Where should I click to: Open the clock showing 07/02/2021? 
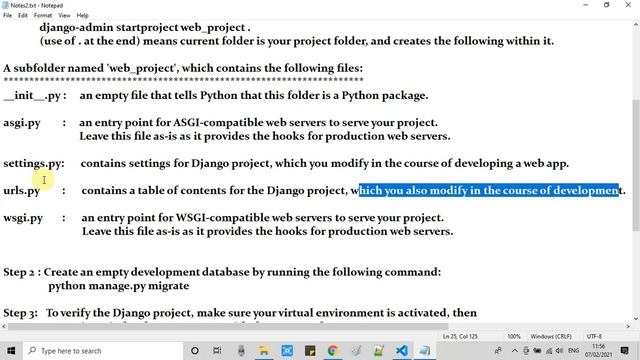click(x=598, y=351)
